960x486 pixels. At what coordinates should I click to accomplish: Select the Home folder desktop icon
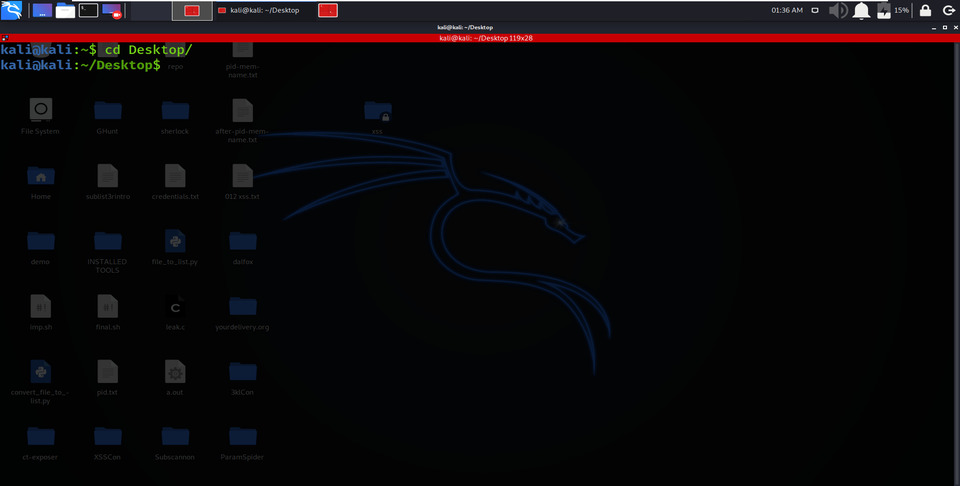tap(40, 182)
